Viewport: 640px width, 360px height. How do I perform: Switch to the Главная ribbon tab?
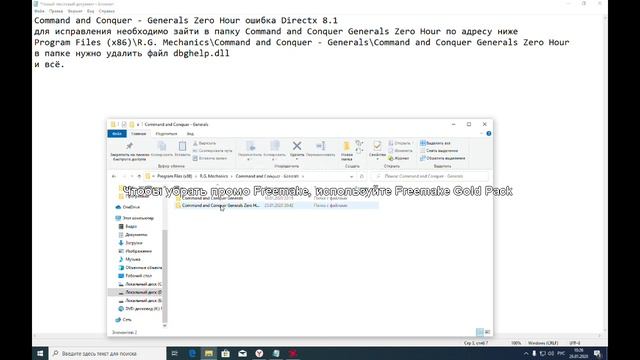pyautogui.click(x=138, y=134)
